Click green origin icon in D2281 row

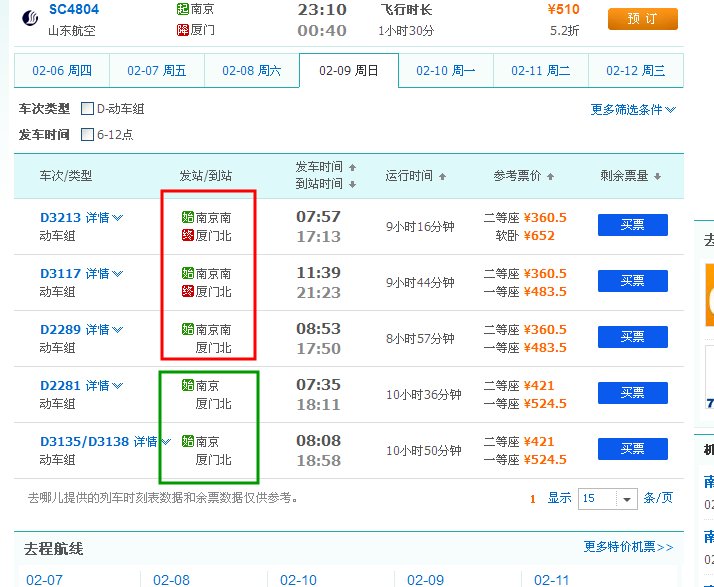tap(188, 385)
